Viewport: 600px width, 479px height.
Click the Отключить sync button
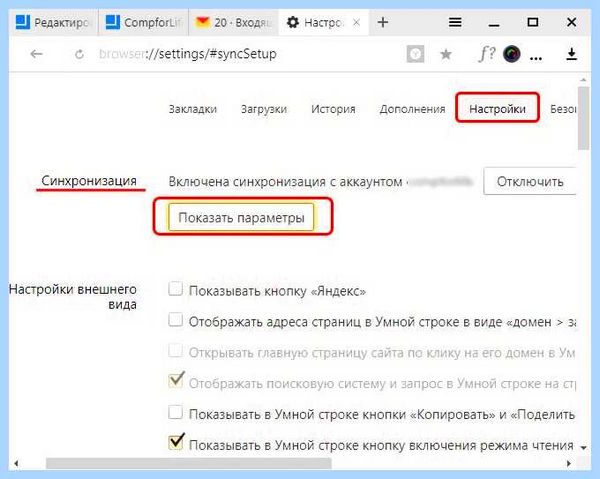point(530,181)
